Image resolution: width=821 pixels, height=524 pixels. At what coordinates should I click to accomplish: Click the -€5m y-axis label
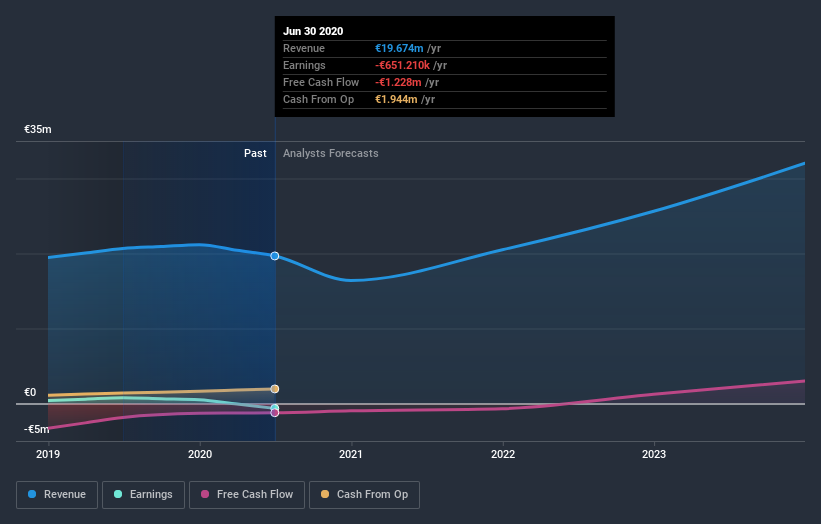click(x=37, y=429)
